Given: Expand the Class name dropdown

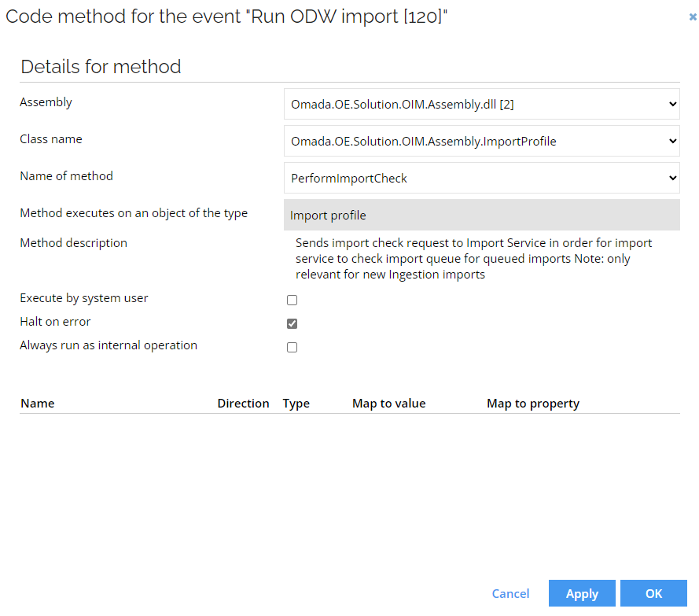Looking at the screenshot, I should [481, 141].
